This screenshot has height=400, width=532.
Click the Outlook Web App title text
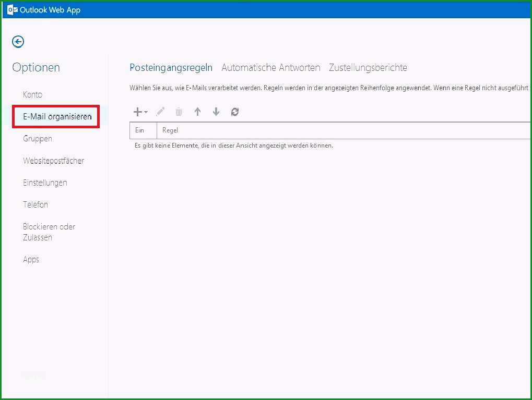(x=50, y=10)
